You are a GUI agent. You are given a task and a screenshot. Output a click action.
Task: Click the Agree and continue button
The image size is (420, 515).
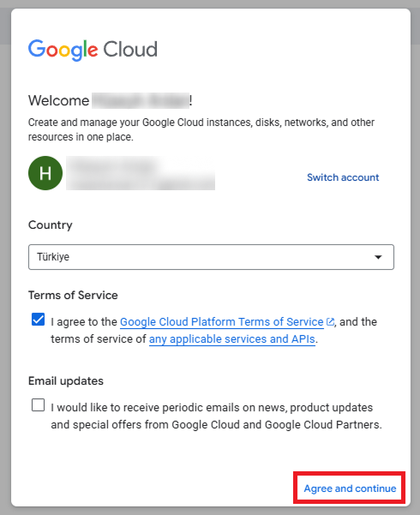pyautogui.click(x=350, y=488)
